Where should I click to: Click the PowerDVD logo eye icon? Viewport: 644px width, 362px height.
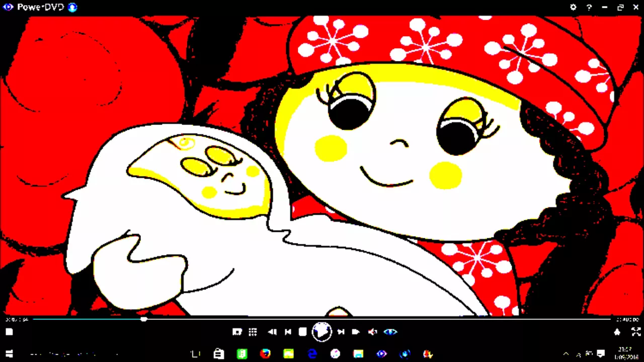pos(8,7)
